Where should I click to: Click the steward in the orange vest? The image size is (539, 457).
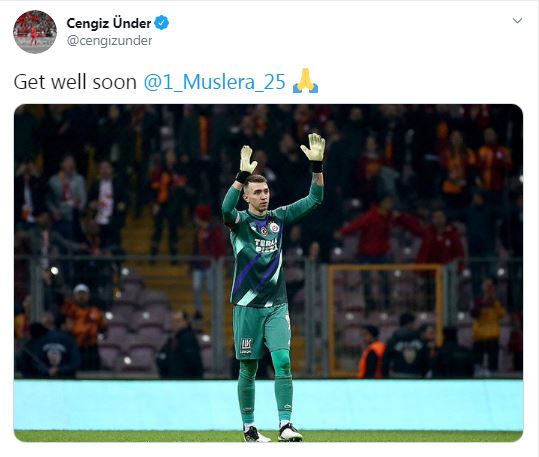click(372, 352)
